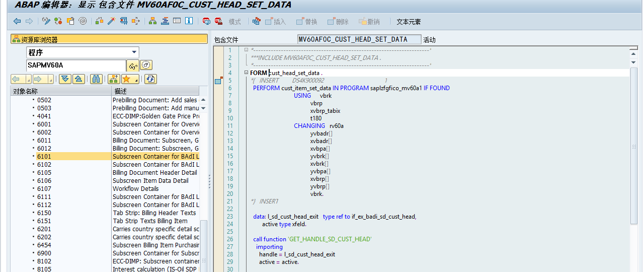Viewport: 644px width, 272px height.
Task: Click the Forward arrow in the top toolbar
Action: tap(29, 21)
